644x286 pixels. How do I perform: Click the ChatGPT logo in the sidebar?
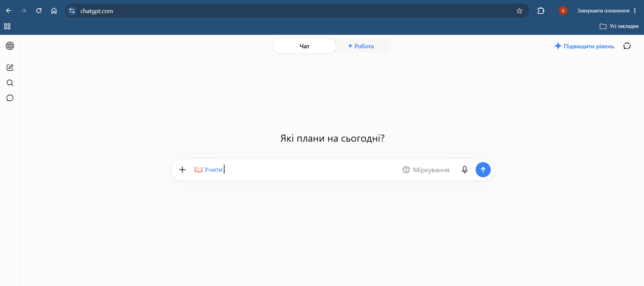[x=10, y=46]
